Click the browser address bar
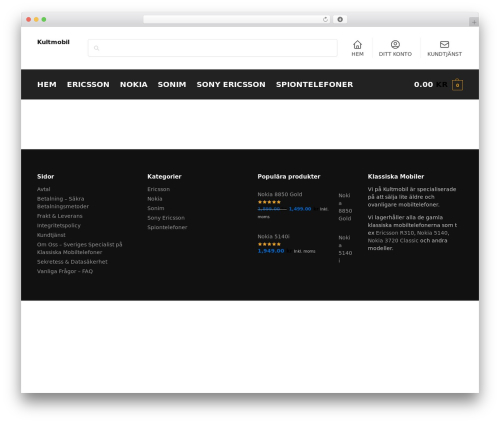 coord(237,19)
